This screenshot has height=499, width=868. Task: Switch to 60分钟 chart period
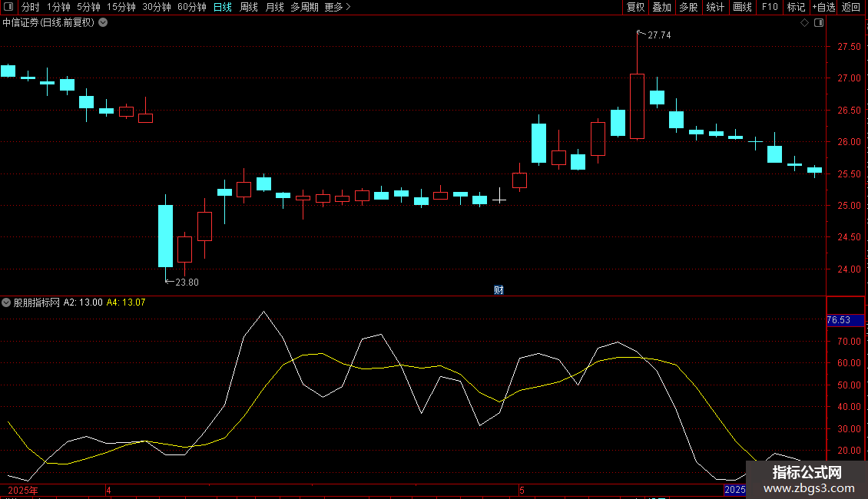tap(192, 7)
